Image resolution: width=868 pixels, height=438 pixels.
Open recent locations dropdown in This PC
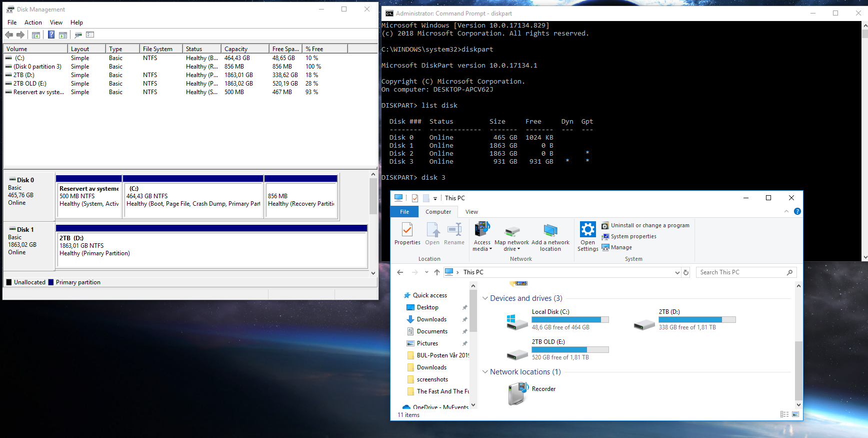426,272
